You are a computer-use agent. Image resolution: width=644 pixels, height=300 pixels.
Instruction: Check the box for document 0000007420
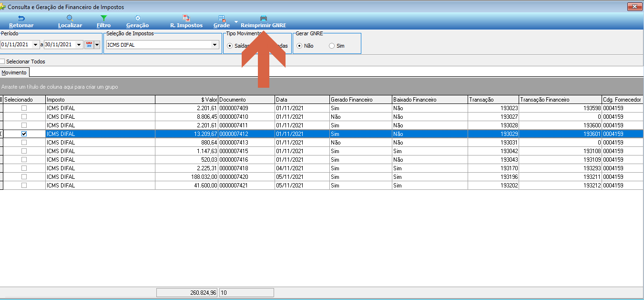pos(24,177)
